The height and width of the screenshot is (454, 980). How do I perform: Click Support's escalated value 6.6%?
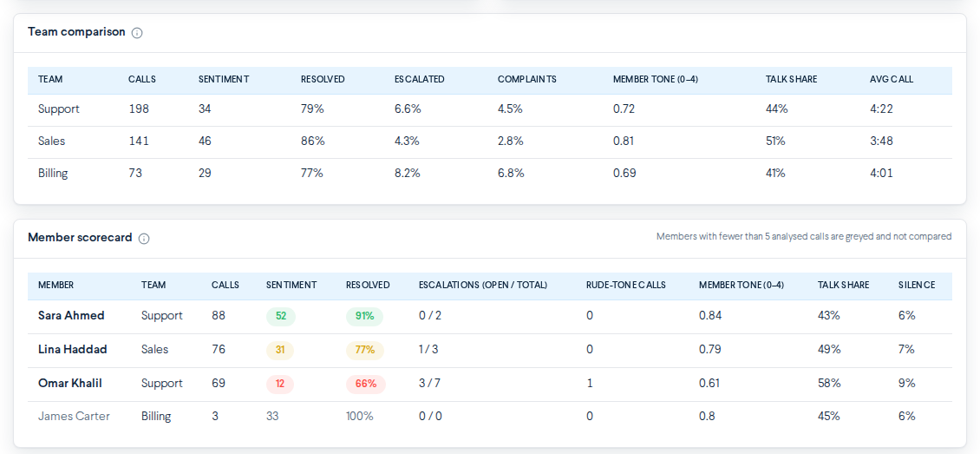tap(408, 109)
